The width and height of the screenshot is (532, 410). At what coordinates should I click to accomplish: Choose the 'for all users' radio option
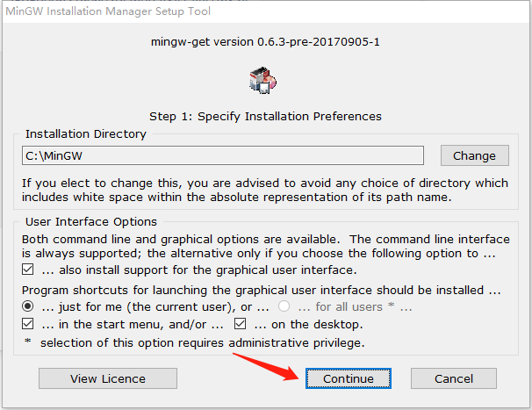pyautogui.click(x=284, y=306)
